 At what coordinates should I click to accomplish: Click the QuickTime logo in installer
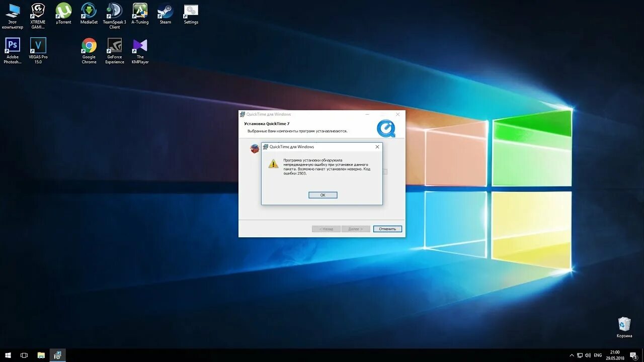click(x=386, y=128)
